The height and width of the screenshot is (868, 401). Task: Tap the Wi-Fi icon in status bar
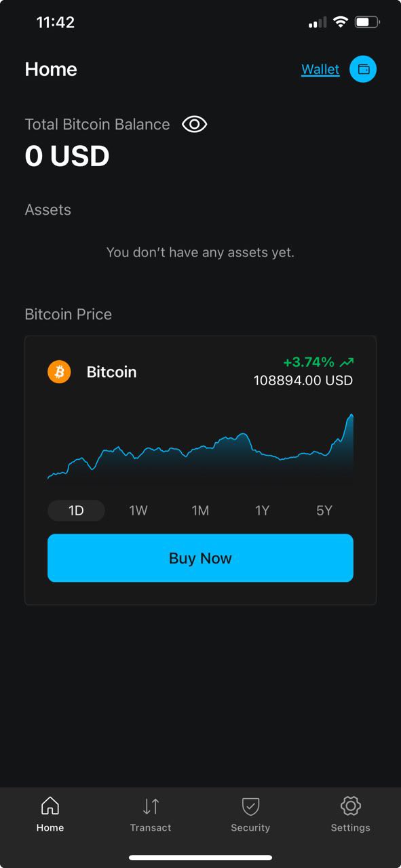[340, 22]
